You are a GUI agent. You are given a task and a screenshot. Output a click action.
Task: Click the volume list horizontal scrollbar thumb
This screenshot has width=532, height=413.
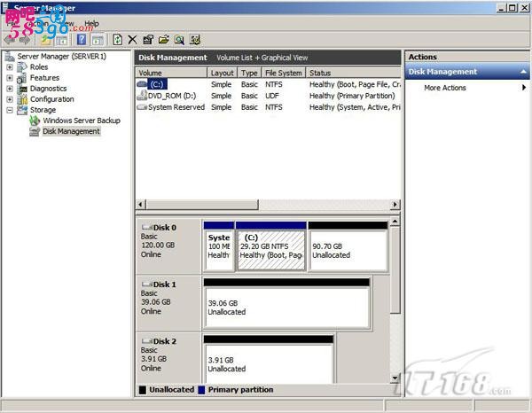click(202, 205)
